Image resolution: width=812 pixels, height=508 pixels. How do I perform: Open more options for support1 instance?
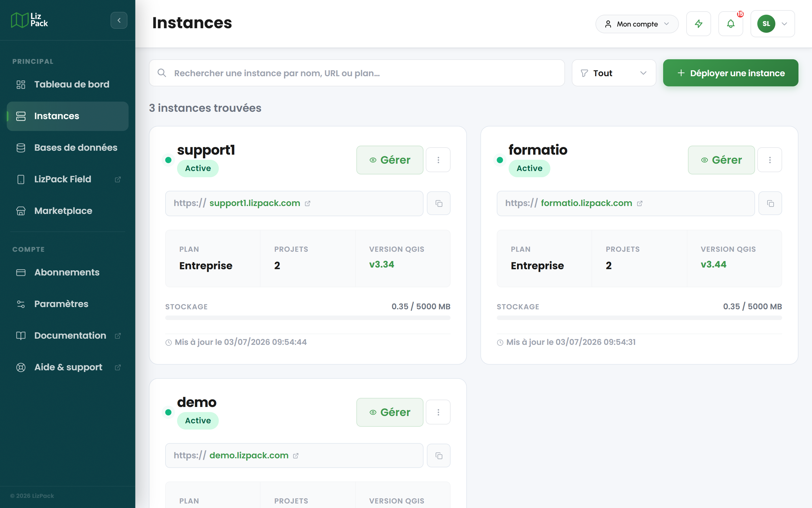438,160
